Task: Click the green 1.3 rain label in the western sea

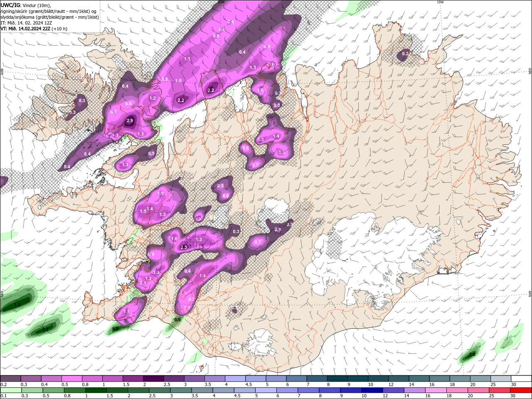Action: pos(17,305)
